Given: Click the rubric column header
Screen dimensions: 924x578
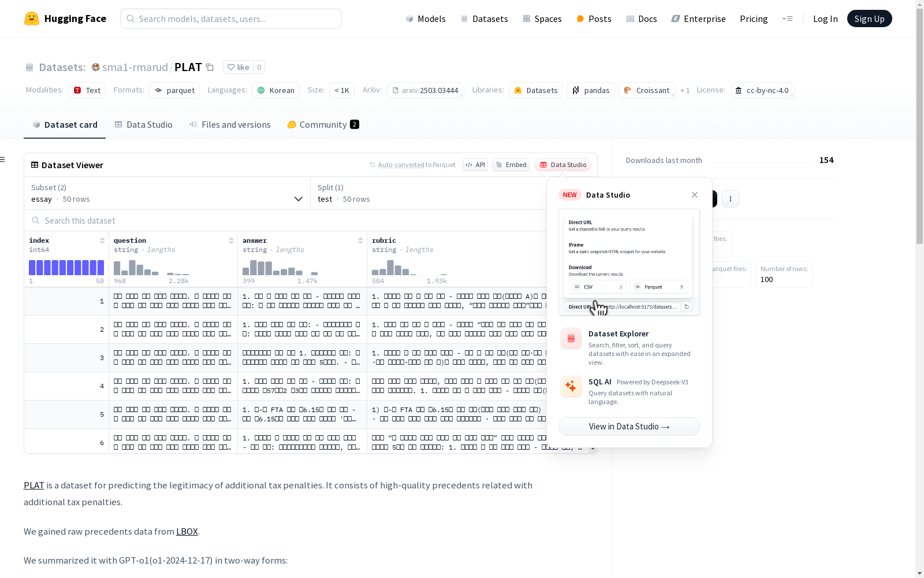Looking at the screenshot, I should pos(384,240).
